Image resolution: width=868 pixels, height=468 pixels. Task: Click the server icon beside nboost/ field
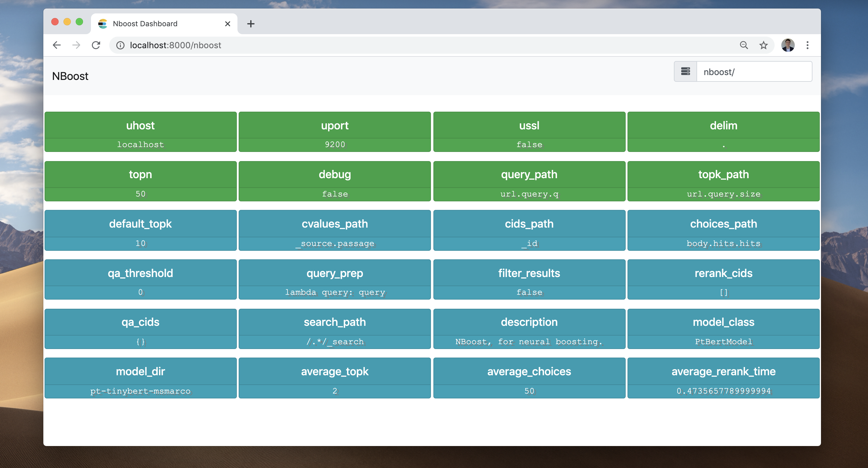click(x=685, y=71)
